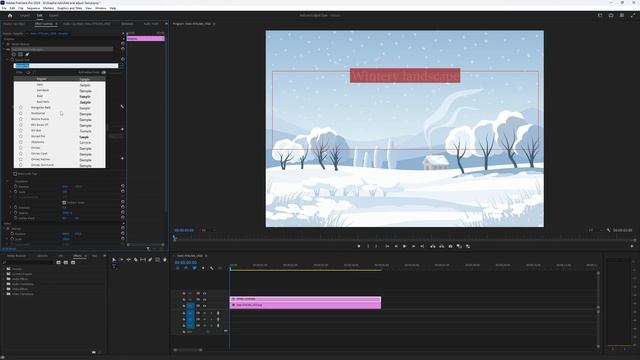Create ellipse mask on text layer
Image resolution: width=640 pixels, height=360 pixels.
(x=13, y=54)
